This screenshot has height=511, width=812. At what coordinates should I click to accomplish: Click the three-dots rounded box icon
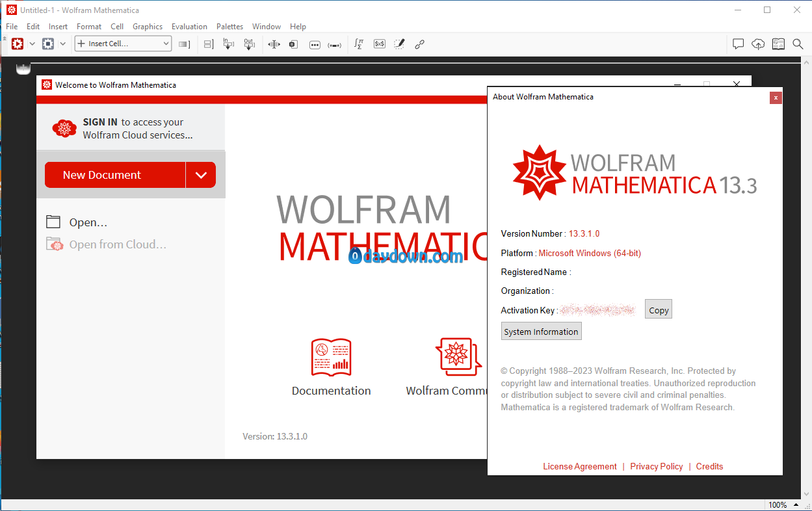[315, 44]
